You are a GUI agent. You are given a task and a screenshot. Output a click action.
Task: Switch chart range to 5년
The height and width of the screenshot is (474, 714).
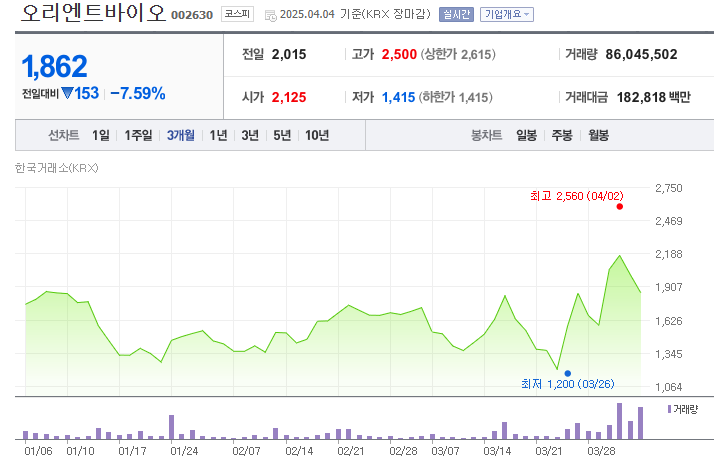[282, 135]
